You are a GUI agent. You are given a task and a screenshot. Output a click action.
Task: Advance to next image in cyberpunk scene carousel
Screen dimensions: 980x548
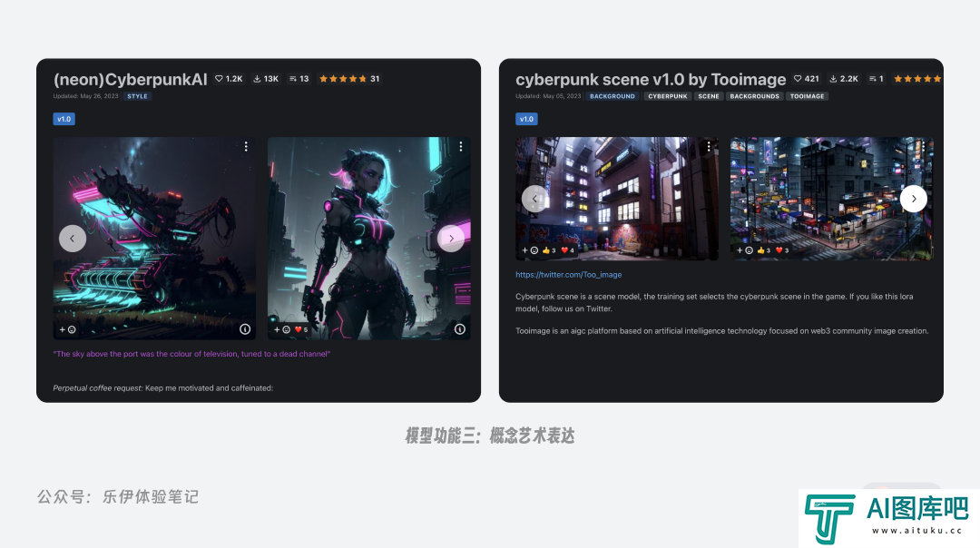pos(913,199)
